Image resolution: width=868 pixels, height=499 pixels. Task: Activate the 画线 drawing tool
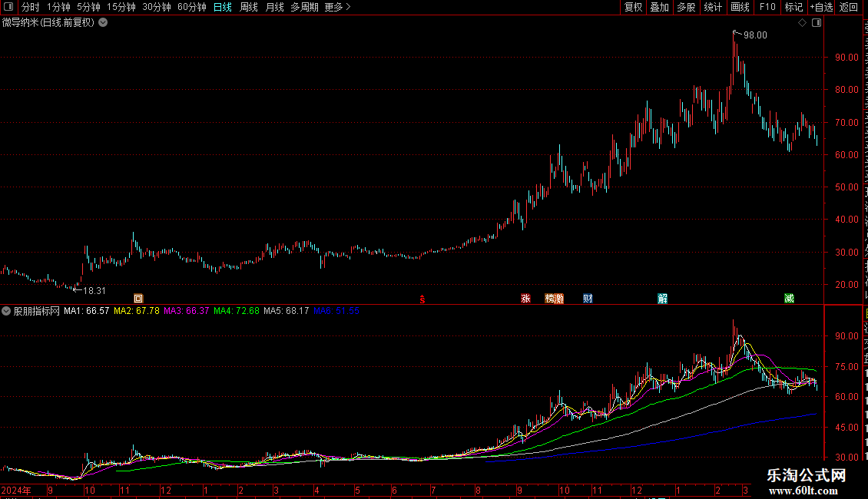point(740,7)
